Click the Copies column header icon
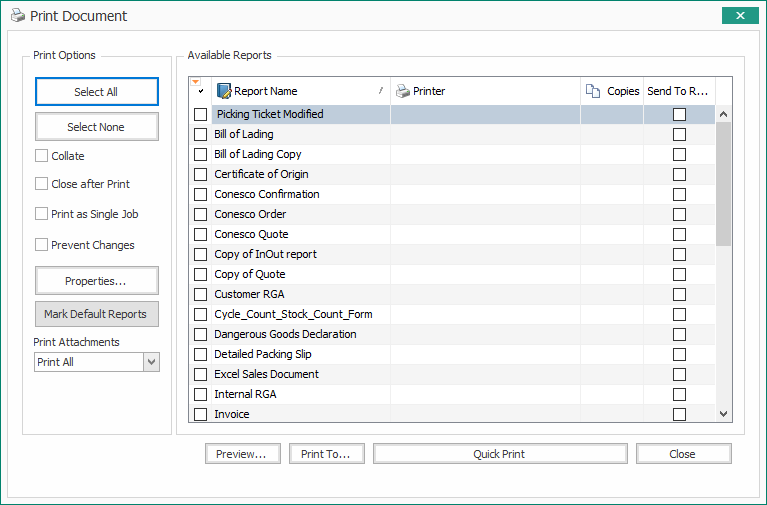Screen dimensions: 767x505 [x=592, y=91]
